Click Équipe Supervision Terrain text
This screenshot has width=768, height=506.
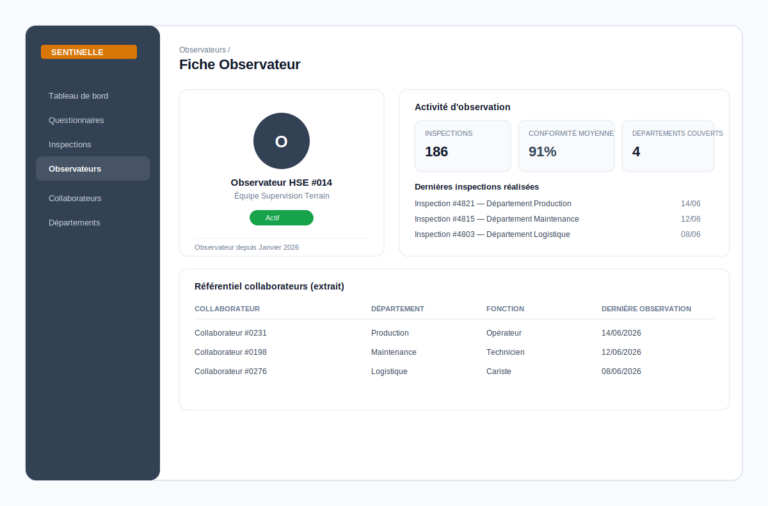click(x=282, y=196)
